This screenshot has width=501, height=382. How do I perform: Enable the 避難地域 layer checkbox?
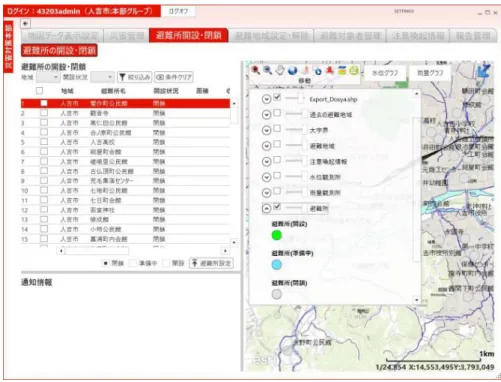point(277,144)
